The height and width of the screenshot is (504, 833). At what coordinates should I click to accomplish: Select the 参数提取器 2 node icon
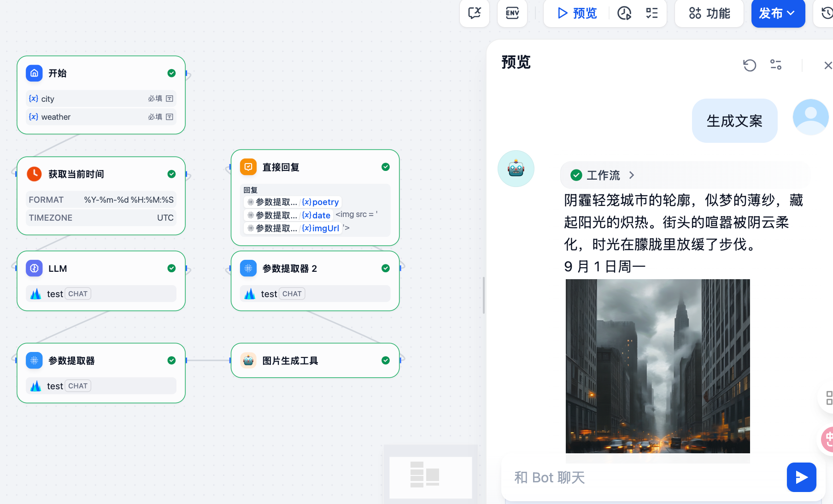pos(248,269)
